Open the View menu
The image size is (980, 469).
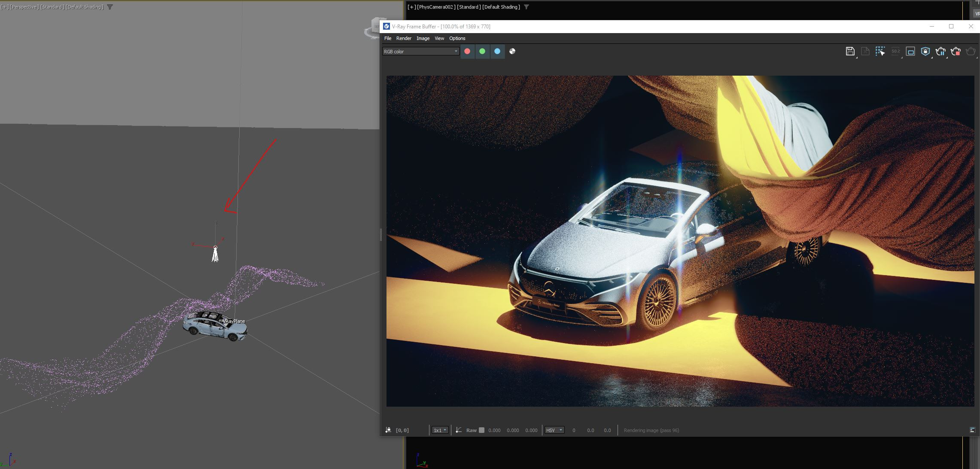[439, 38]
